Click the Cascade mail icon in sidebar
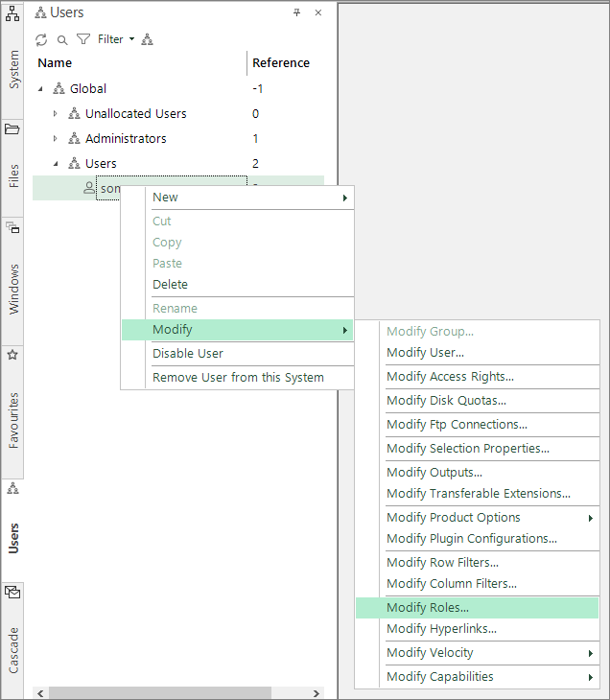The width and height of the screenshot is (610, 700). click(12, 592)
